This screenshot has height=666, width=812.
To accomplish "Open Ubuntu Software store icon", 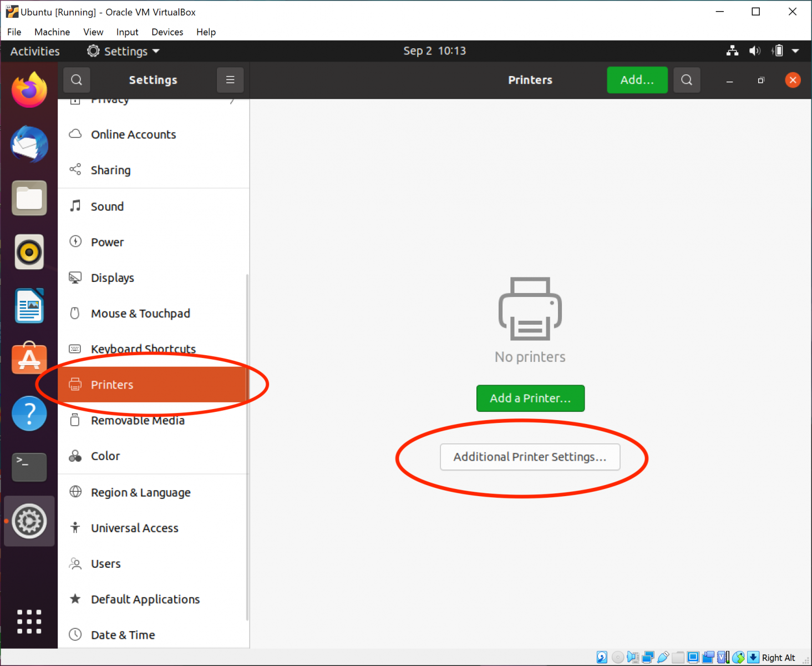I will tap(29, 359).
